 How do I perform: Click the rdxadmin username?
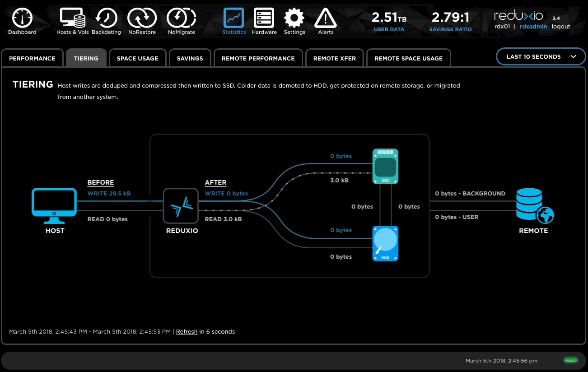tap(533, 27)
